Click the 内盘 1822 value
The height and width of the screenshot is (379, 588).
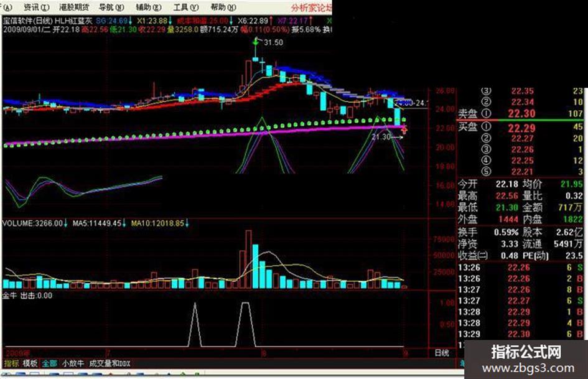(573, 219)
